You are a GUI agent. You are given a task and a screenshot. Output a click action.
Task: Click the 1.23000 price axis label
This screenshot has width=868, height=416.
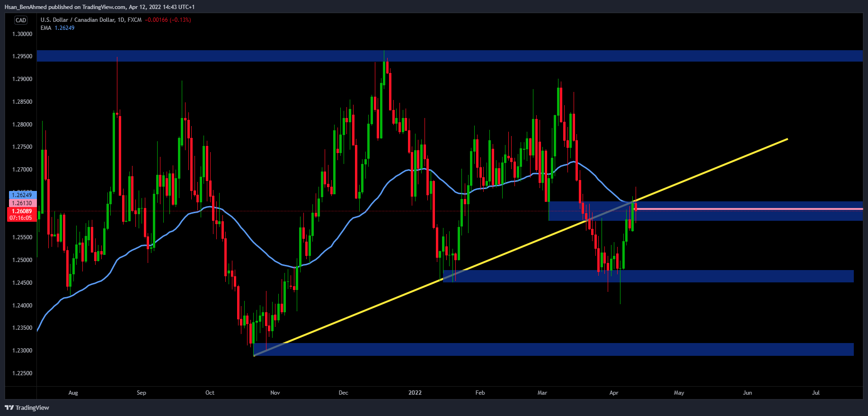(x=22, y=351)
